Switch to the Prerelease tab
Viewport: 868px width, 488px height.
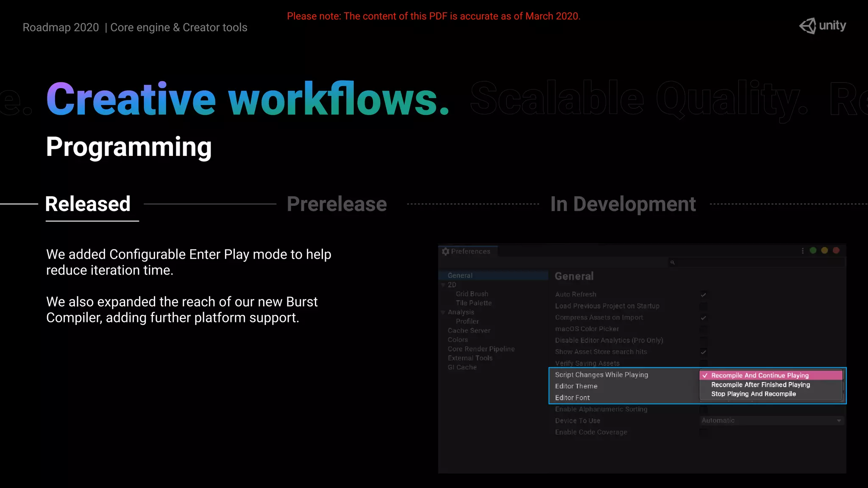tap(337, 204)
